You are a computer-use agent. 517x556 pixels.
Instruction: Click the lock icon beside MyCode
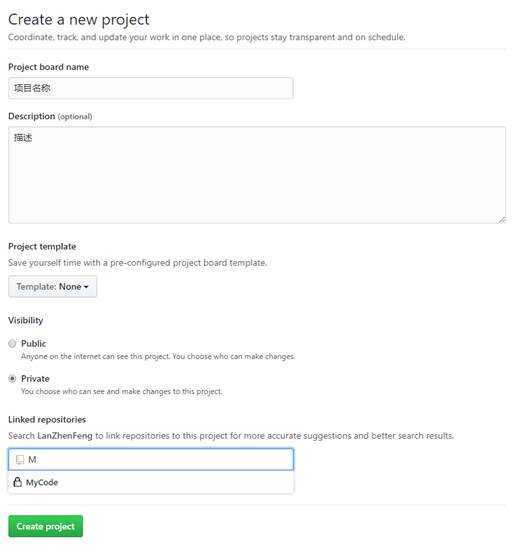(17, 482)
